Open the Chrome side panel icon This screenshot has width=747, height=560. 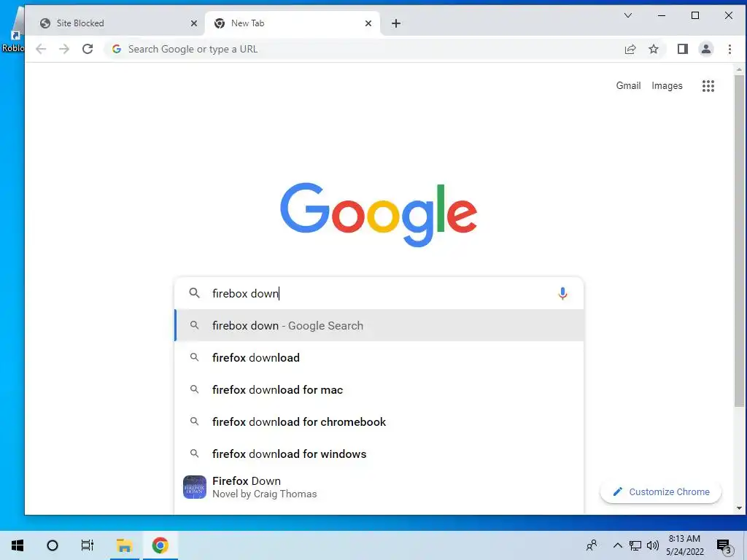pyautogui.click(x=682, y=49)
